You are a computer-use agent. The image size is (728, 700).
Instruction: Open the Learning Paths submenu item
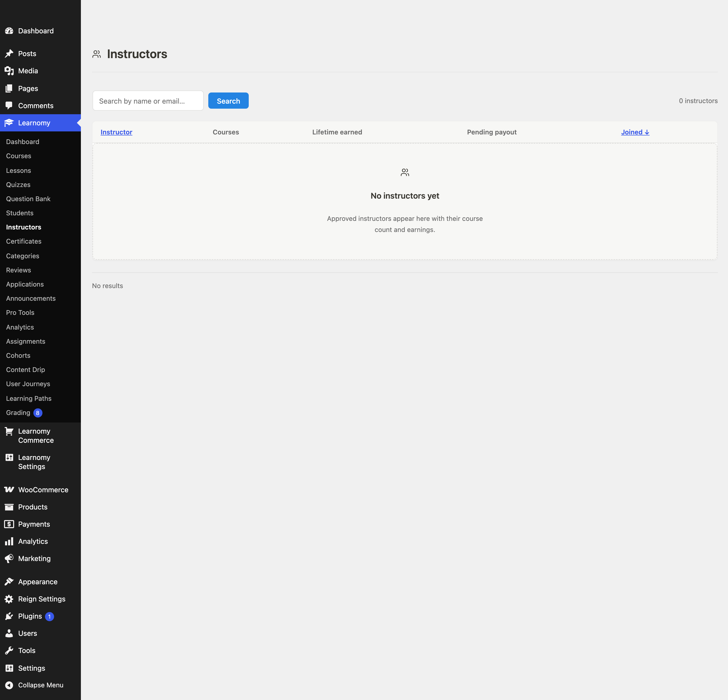(29, 399)
